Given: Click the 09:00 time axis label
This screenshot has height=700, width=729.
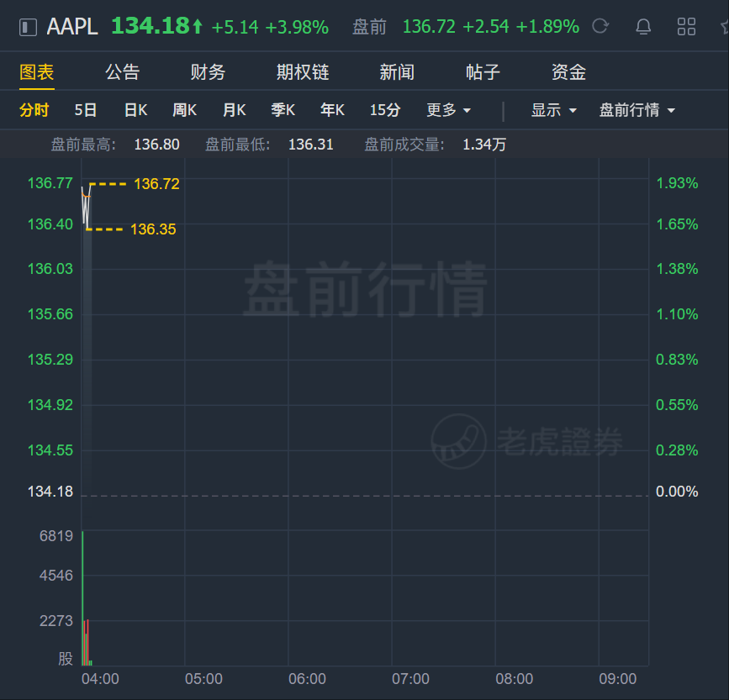Looking at the screenshot, I should (617, 679).
